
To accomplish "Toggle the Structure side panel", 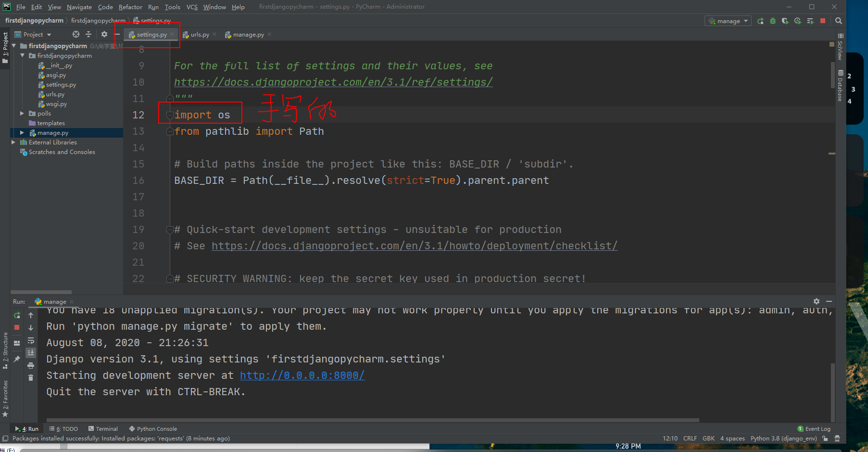I will pos(5,351).
